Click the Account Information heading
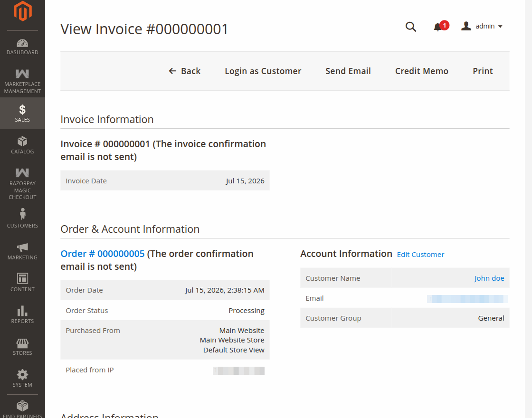Viewport: 532px width, 418px height. pyautogui.click(x=346, y=254)
